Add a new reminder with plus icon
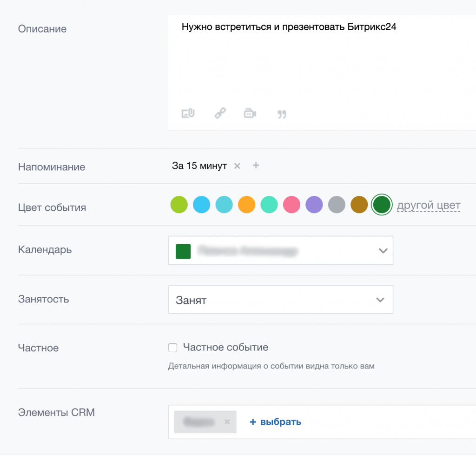This screenshot has height=455, width=476. pos(256,166)
